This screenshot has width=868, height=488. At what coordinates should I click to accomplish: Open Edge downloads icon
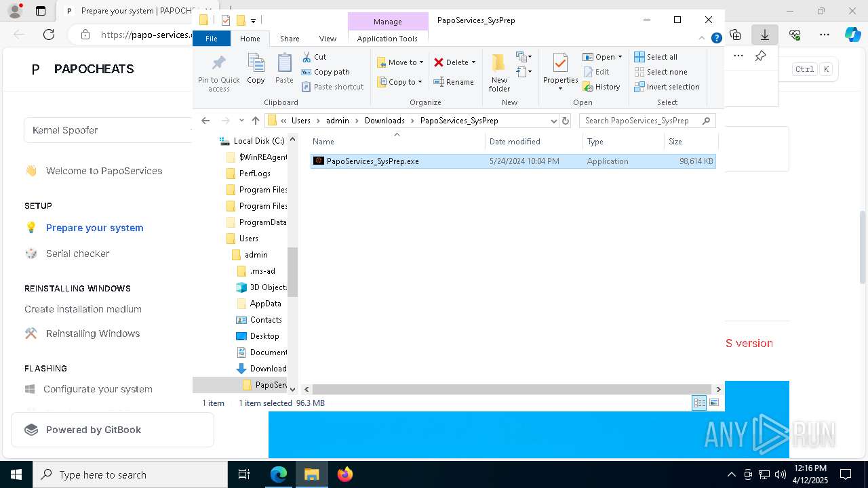coord(765,35)
